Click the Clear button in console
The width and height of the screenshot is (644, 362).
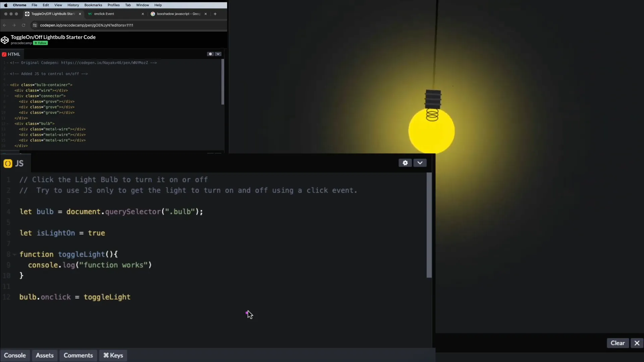[x=618, y=343]
